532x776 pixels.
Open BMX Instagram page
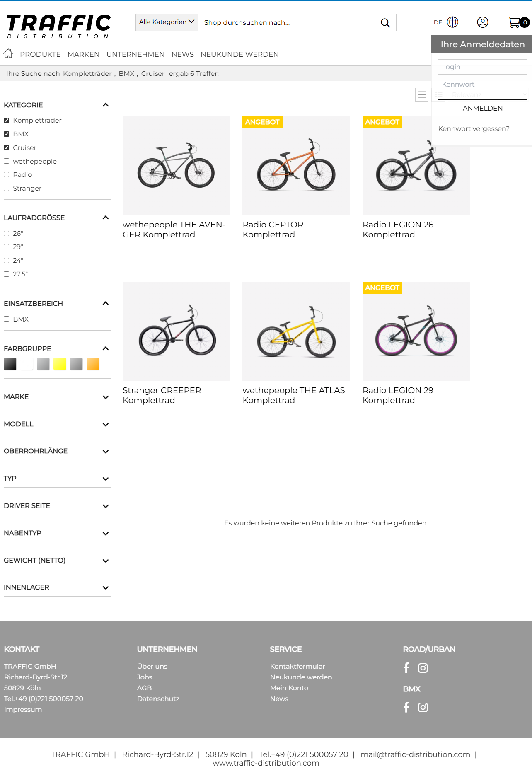pos(423,707)
